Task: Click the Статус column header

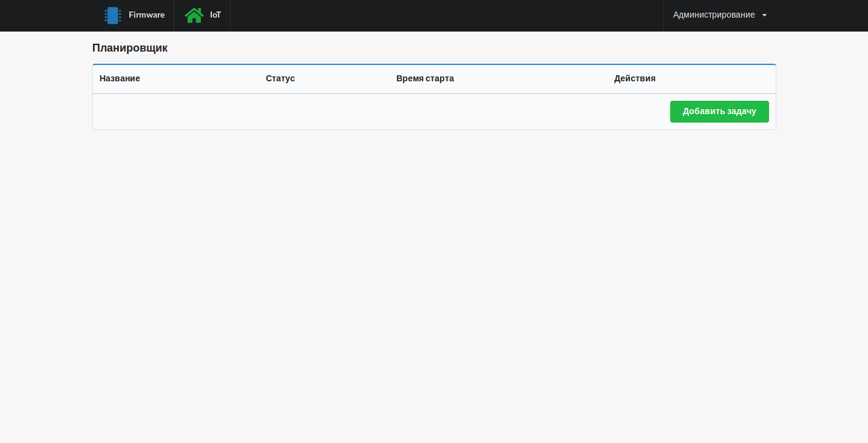Action: [x=280, y=78]
